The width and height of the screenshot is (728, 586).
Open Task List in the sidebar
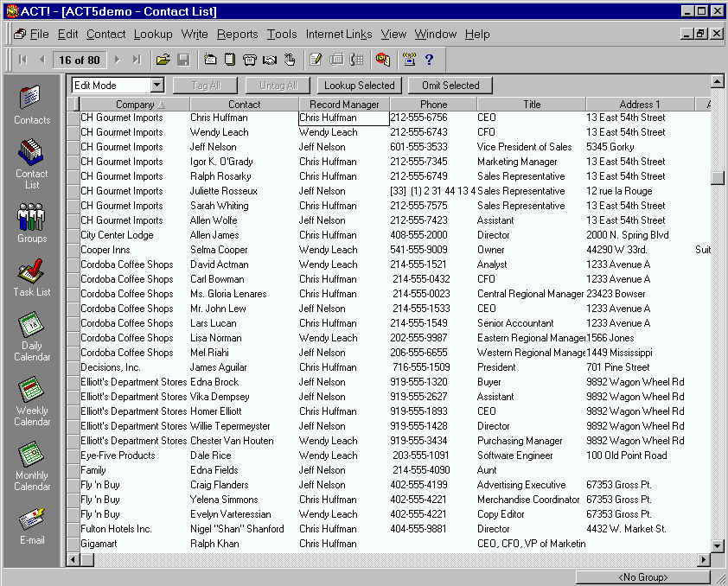coord(32,277)
